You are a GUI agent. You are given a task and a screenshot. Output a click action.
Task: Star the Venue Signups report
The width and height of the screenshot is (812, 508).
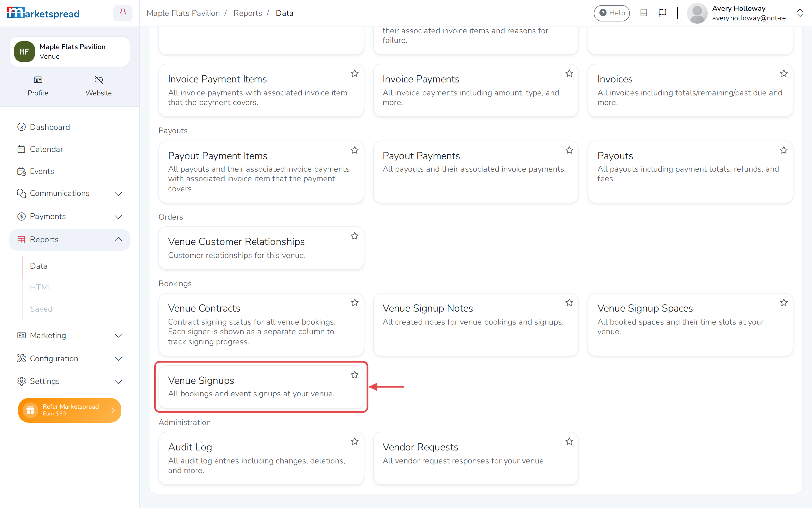point(355,375)
